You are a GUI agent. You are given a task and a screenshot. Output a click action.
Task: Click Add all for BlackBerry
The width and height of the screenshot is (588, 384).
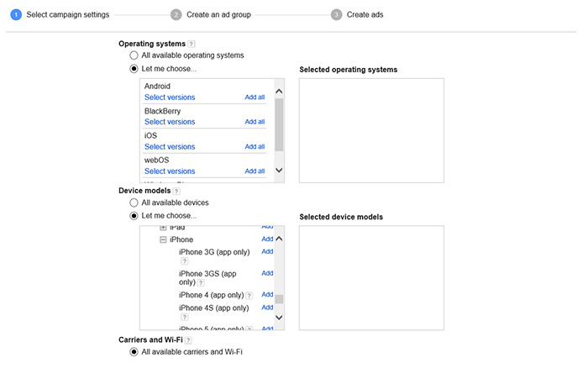coord(255,122)
